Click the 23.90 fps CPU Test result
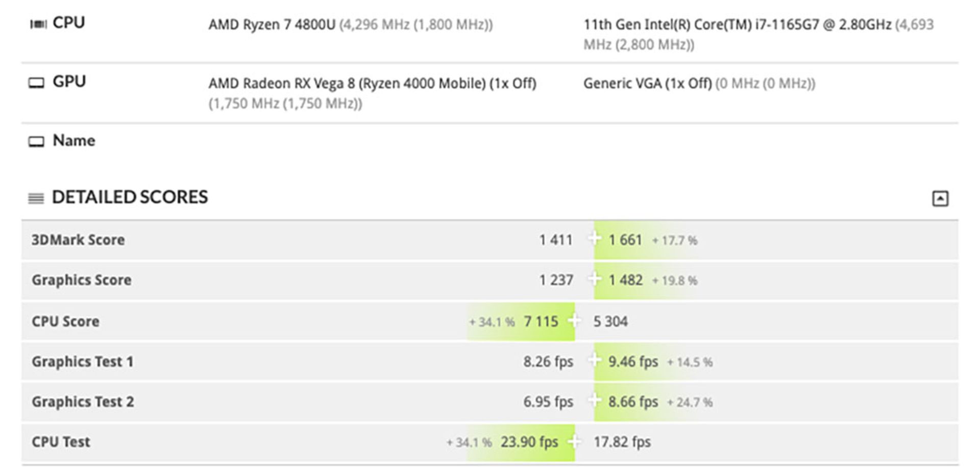 click(529, 441)
